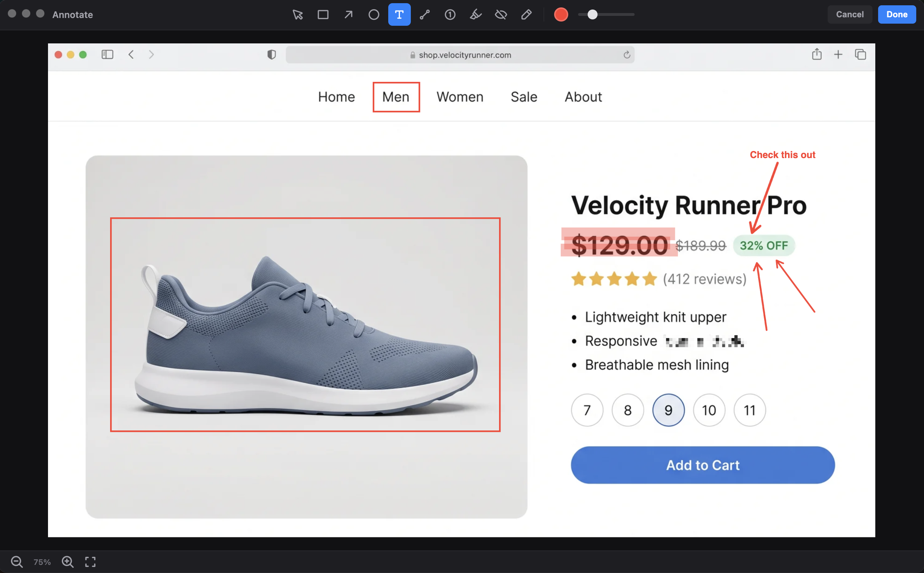924x573 pixels.
Task: Pick the Arrow drawing tool
Action: tap(348, 15)
